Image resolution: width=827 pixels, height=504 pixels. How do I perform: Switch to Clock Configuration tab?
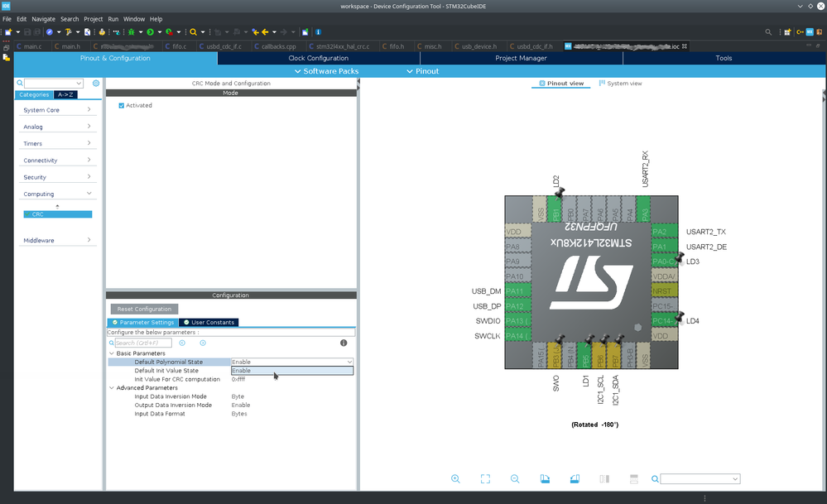coord(319,58)
